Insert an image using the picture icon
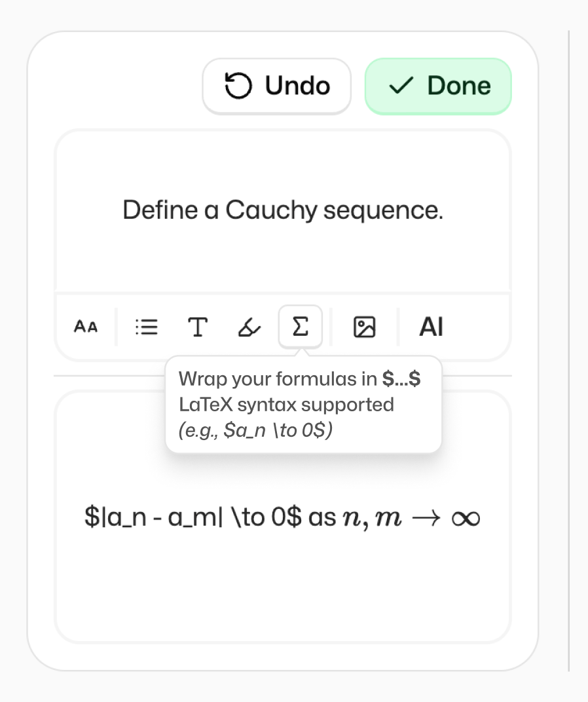This screenshot has height=702, width=588. pos(364,326)
